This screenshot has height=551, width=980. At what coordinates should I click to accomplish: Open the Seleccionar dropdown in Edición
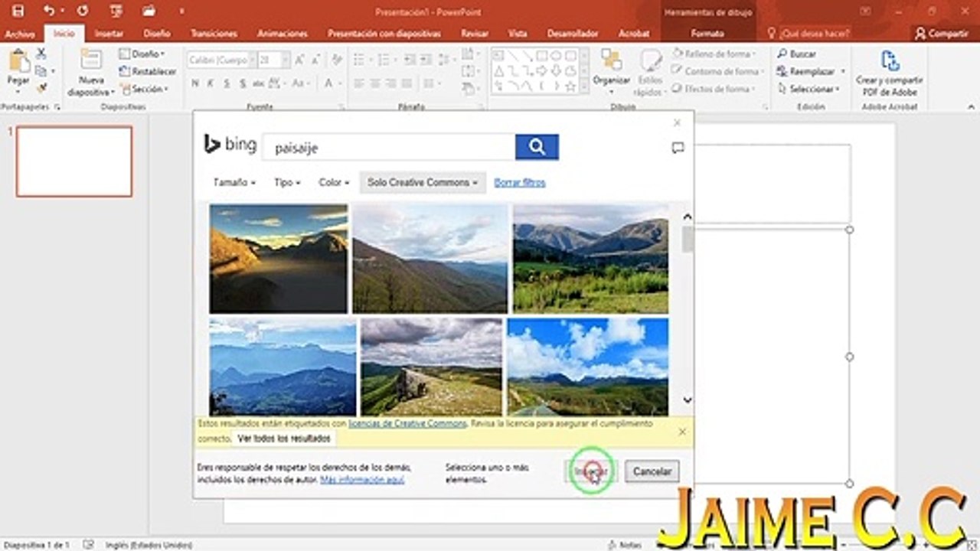811,89
